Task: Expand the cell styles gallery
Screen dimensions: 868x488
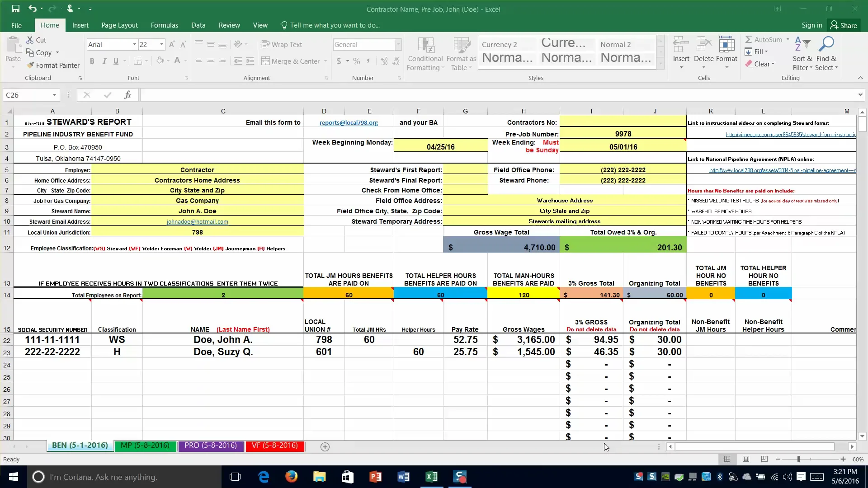Action: (x=661, y=64)
